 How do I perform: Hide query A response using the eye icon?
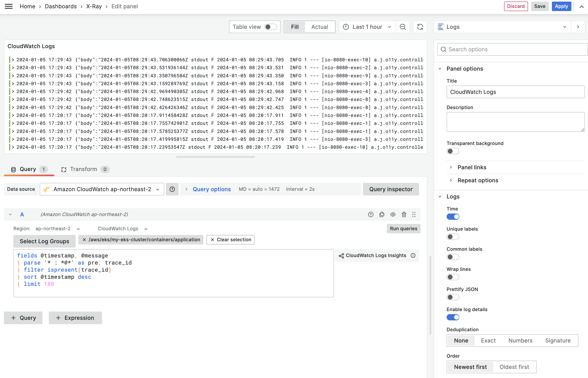coord(393,214)
